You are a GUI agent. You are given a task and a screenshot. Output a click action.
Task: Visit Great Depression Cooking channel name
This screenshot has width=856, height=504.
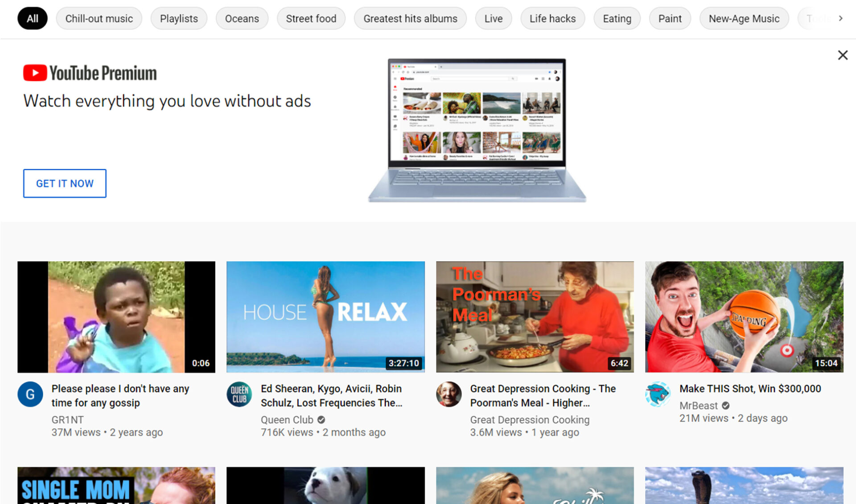[x=530, y=420]
